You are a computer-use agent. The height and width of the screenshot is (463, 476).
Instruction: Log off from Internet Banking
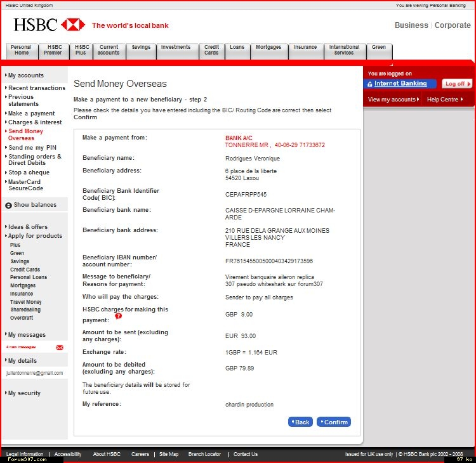(x=456, y=84)
